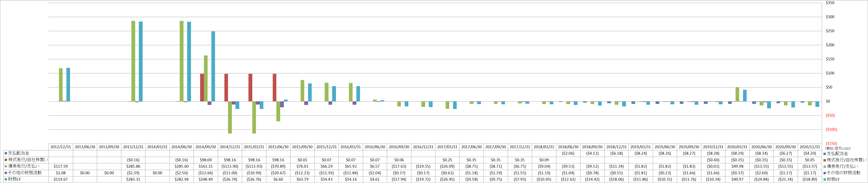Select the ($4.12) dividend cell under 2018/09/30

coord(592,153)
